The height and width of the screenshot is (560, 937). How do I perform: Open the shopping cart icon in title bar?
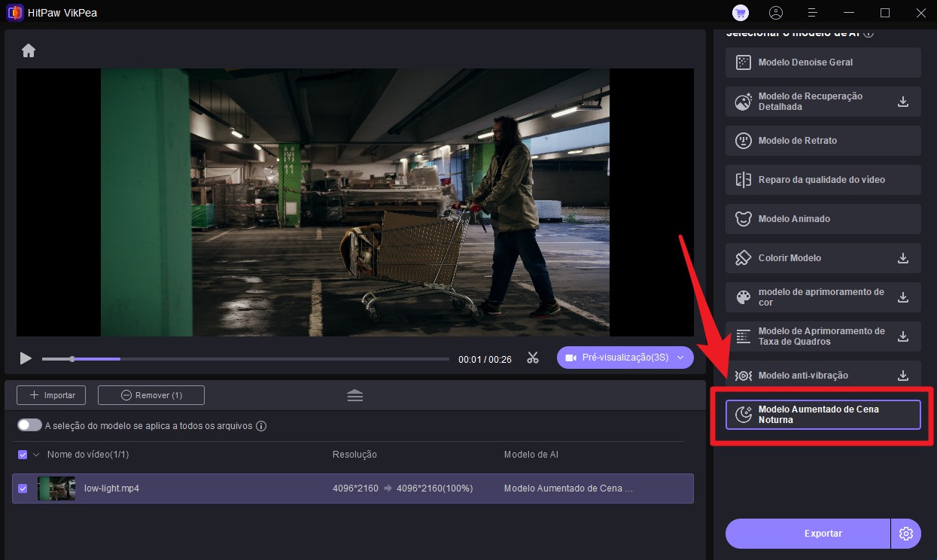coord(740,13)
